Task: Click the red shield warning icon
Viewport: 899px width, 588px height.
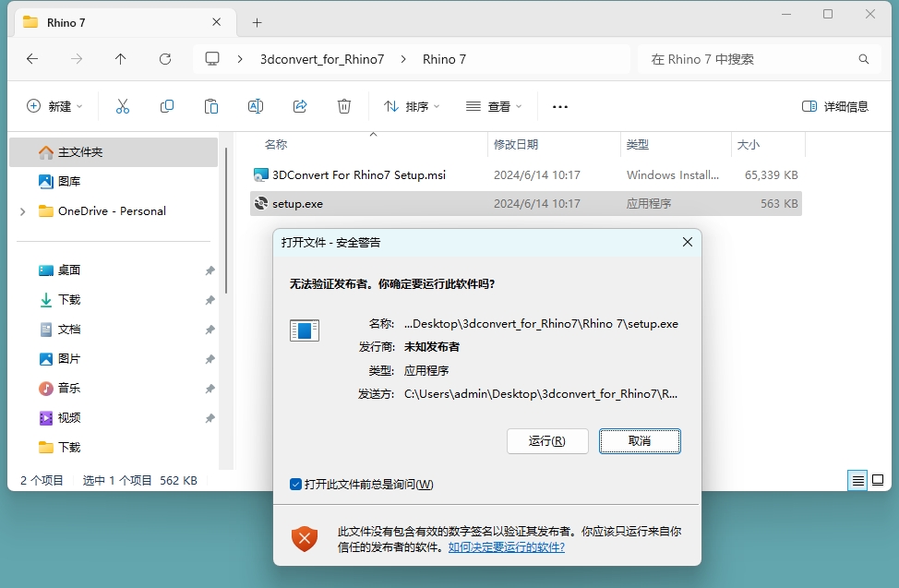Action: coord(305,539)
